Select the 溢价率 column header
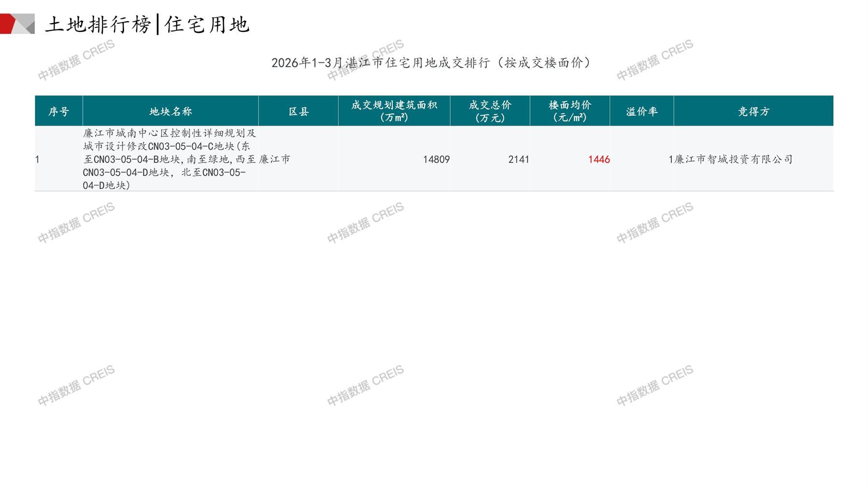 [641, 112]
